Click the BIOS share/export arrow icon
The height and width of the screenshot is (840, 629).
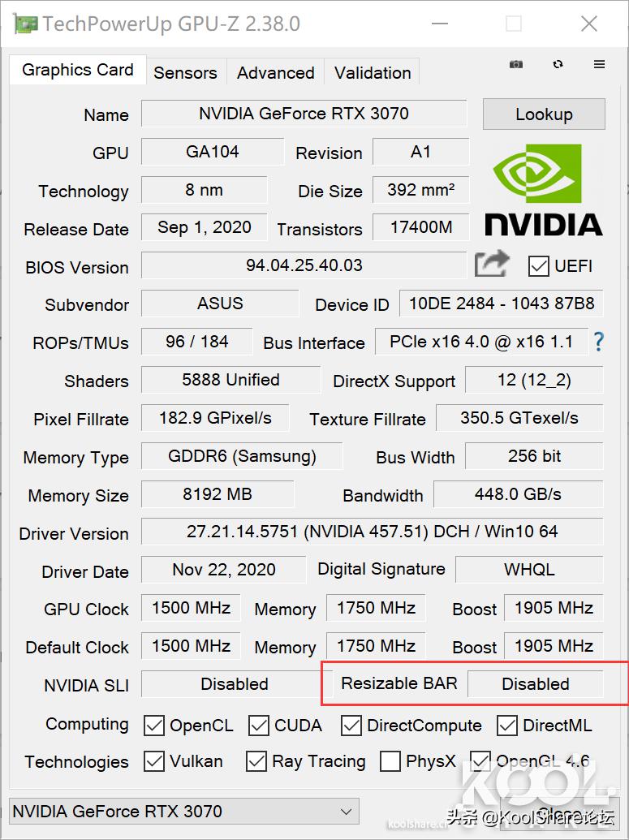pyautogui.click(x=492, y=264)
